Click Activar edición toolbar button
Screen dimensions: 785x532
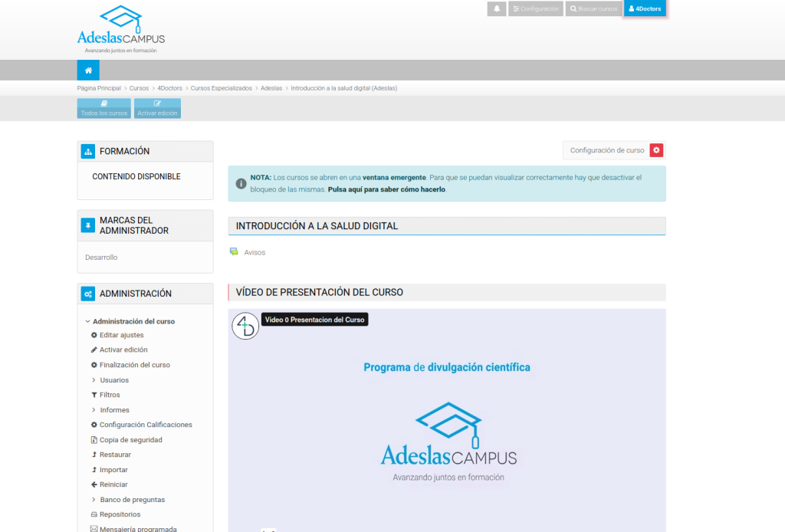click(157, 108)
